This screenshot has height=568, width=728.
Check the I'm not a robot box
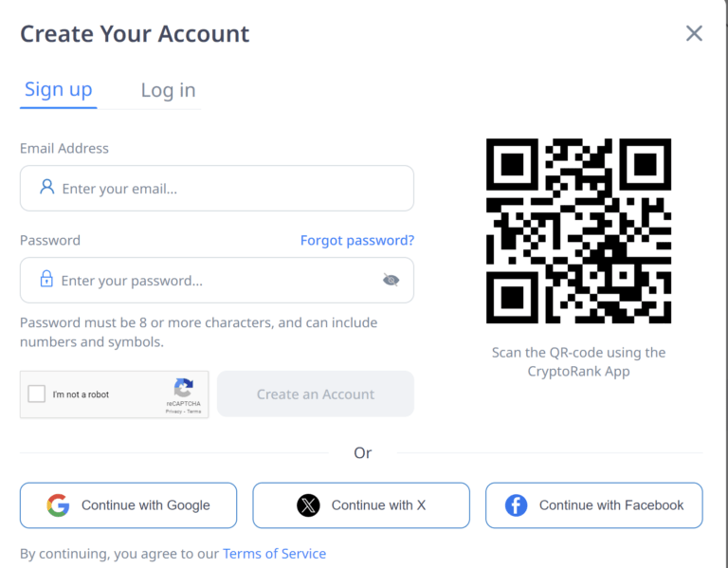pos(37,394)
